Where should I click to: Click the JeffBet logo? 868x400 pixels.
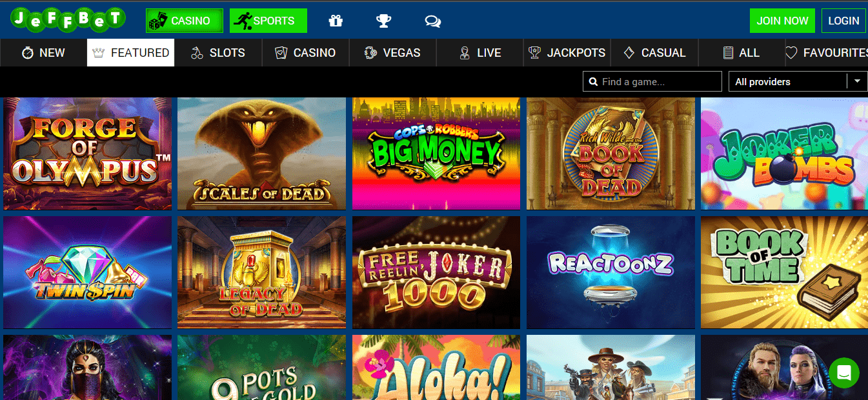pyautogui.click(x=68, y=19)
